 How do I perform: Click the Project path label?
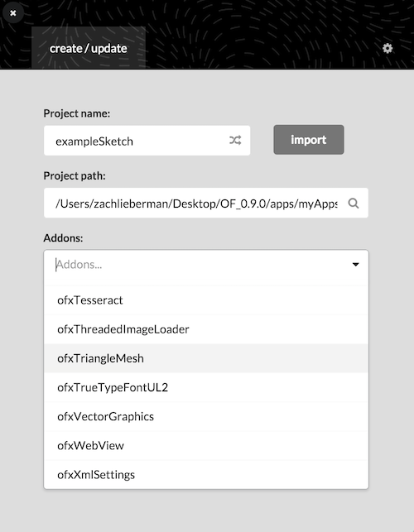[x=75, y=175]
